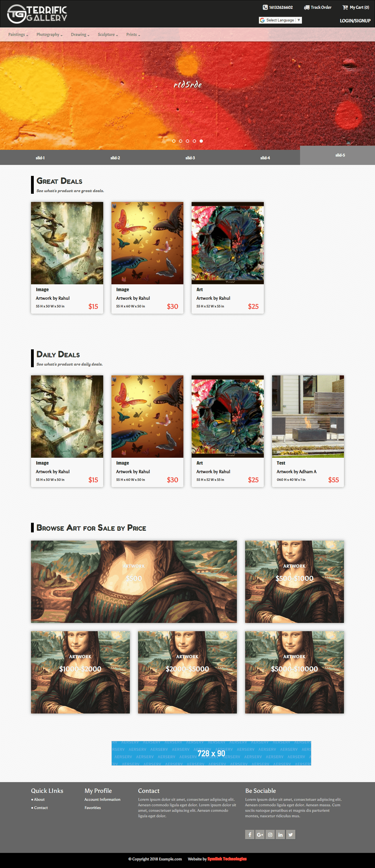This screenshot has width=375, height=868.
Task: Open the LinkedIn social icon
Action: coord(280,834)
